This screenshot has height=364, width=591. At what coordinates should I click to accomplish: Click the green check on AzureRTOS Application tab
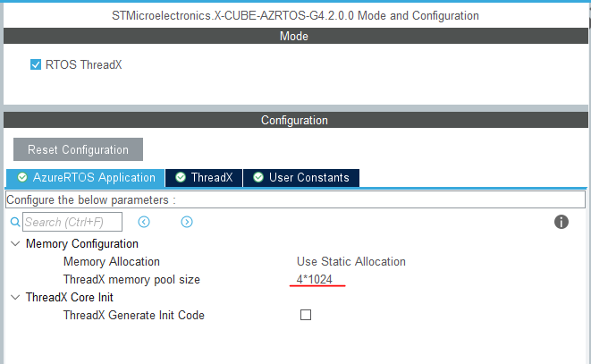coord(22,177)
